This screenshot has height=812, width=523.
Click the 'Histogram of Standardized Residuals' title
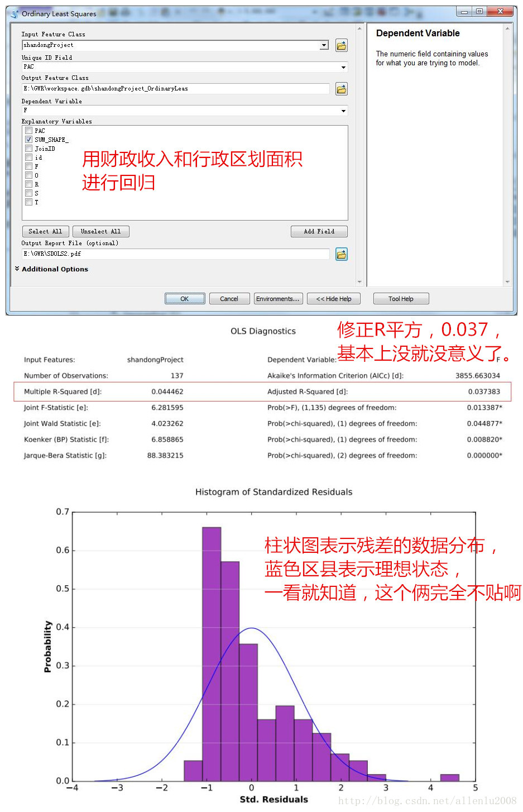[x=274, y=492]
